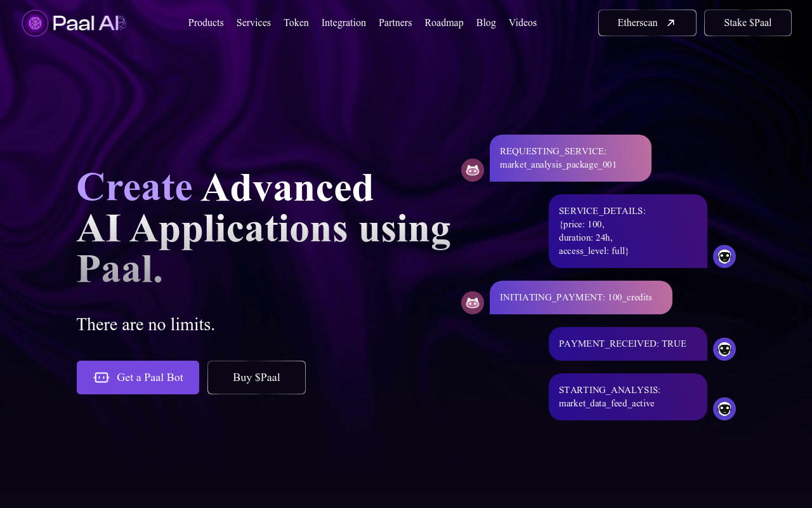812x508 pixels.
Task: Go to the Roadmap page
Action: click(444, 23)
